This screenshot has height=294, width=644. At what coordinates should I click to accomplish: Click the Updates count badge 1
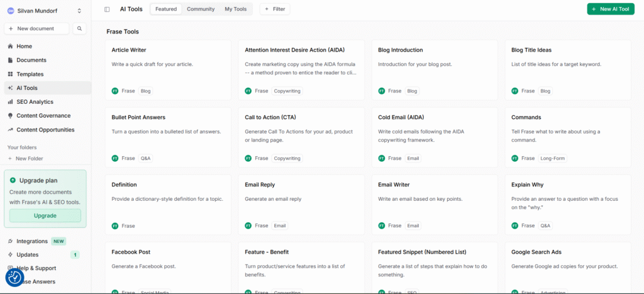point(75,254)
